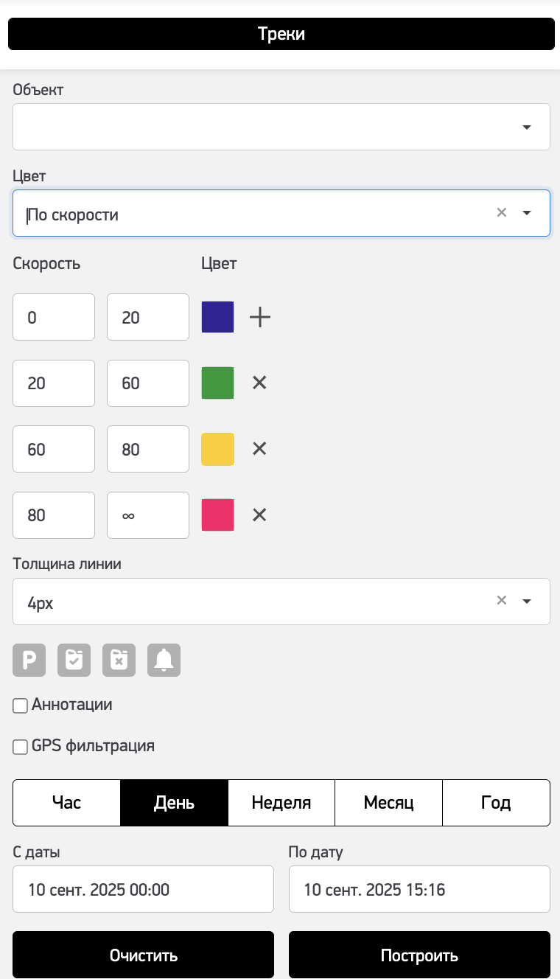
Task: Toggle the bell notifications icon
Action: click(164, 661)
